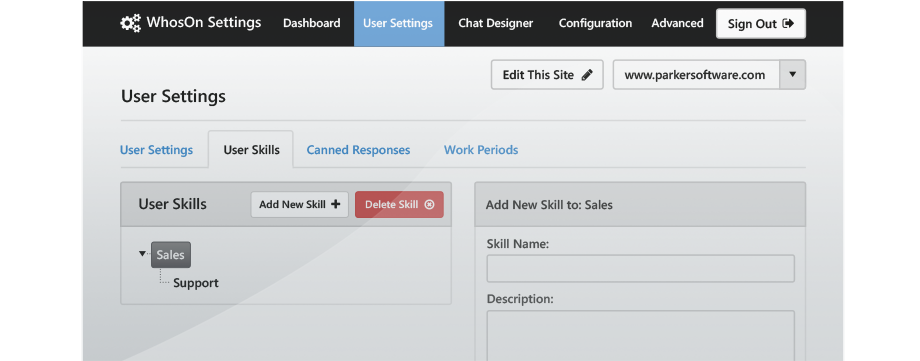Image resolution: width=920 pixels, height=361 pixels.
Task: Switch to the Work Periods tab
Action: point(481,150)
